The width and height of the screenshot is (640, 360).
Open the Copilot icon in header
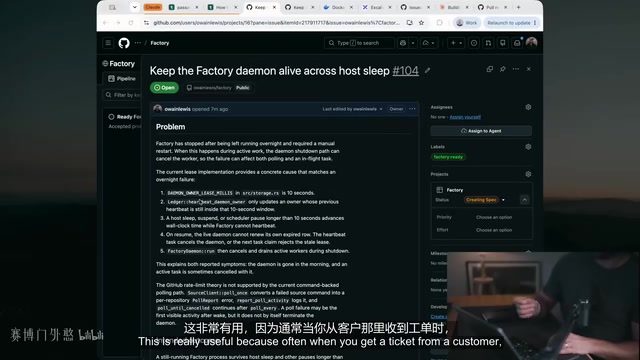click(x=403, y=43)
